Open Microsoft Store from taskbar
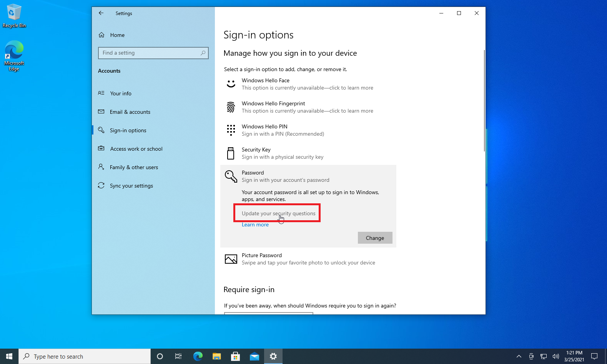The image size is (607, 364). click(235, 356)
